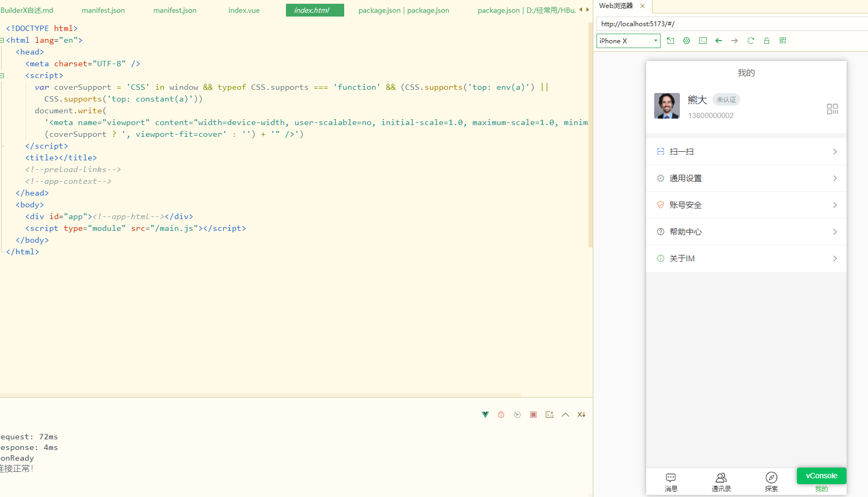This screenshot has height=497, width=868.
Task: Switch to the BuilderX自述.md tab
Action: coord(27,10)
